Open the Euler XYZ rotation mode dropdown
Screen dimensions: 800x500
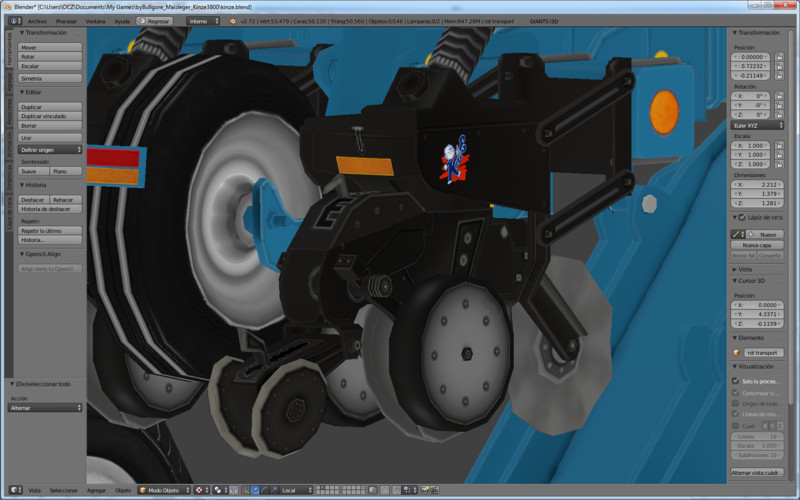click(758, 125)
